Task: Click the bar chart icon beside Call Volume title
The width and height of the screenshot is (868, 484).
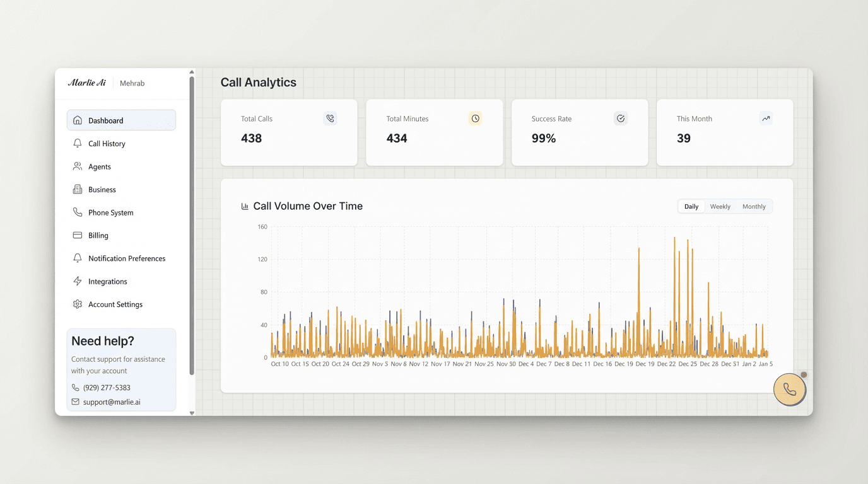Action: coord(244,205)
